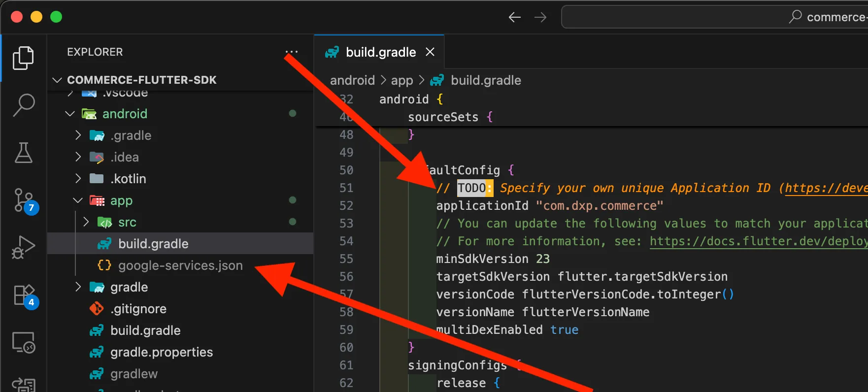The image size is (868, 392).
Task: Follow the docs.flutter.dev link on line 54
Action: pos(759,241)
